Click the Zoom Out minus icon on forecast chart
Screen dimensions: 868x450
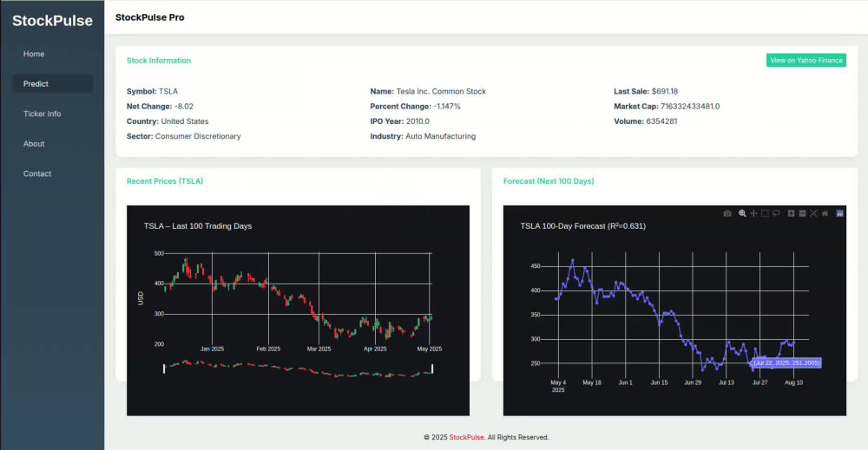coord(802,213)
